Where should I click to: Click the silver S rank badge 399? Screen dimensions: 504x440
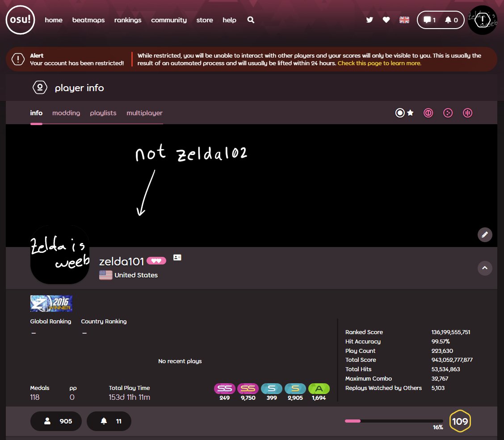click(272, 389)
